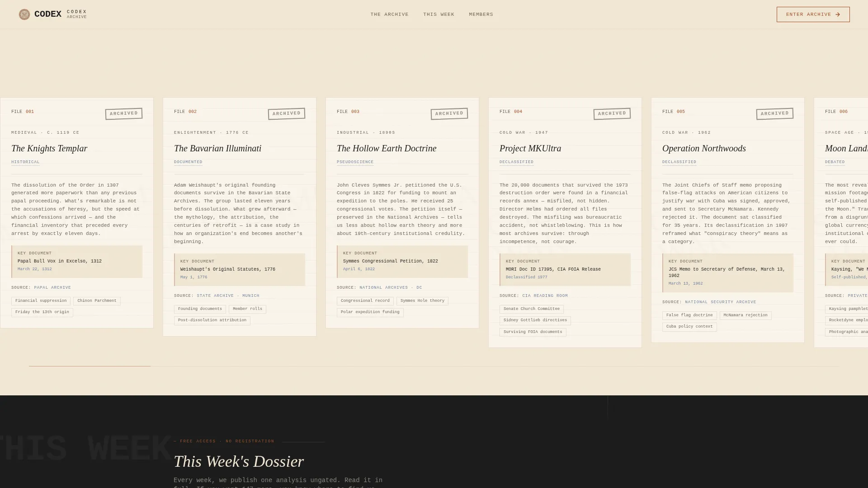Click DECLASSIFIED label under Project MKUltra
The image size is (868, 488).
pos(516,162)
